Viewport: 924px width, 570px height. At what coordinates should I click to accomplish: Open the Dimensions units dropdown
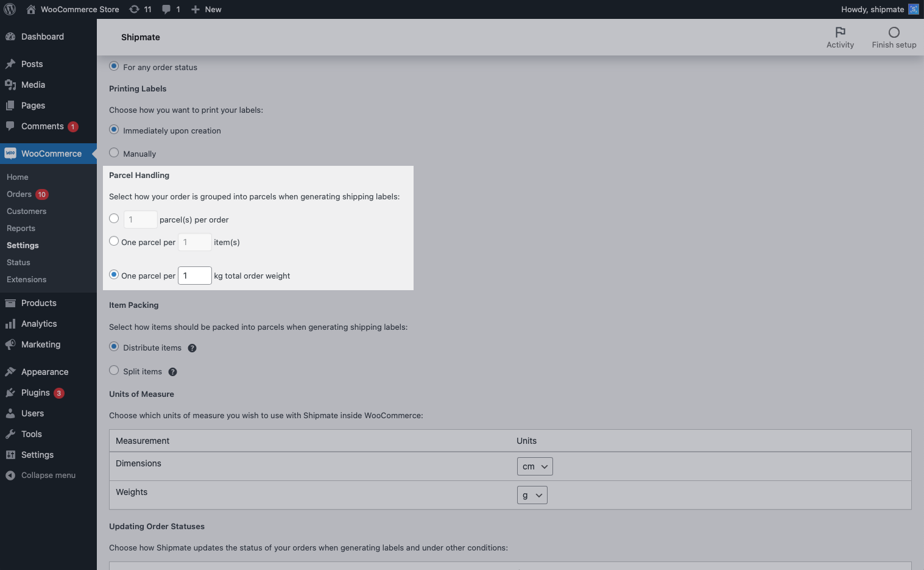(x=535, y=466)
